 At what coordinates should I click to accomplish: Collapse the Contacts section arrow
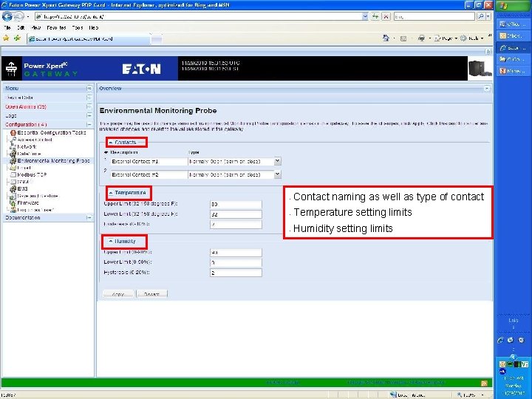coord(111,143)
